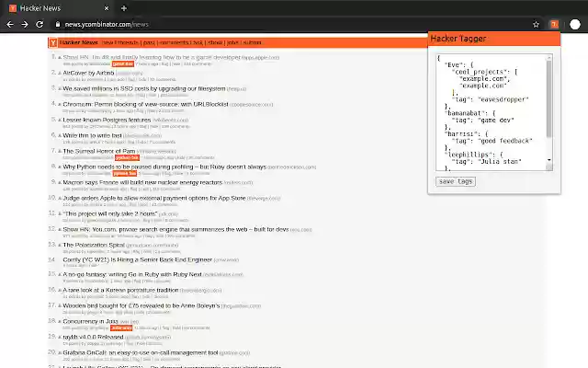Open the 'show' section
Screen dimensions: 588x368
[215, 43]
